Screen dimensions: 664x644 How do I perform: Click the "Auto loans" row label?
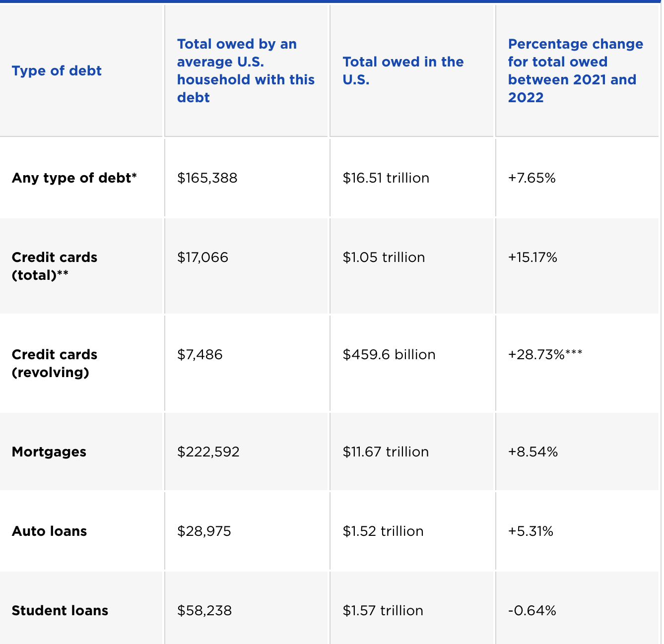[49, 531]
